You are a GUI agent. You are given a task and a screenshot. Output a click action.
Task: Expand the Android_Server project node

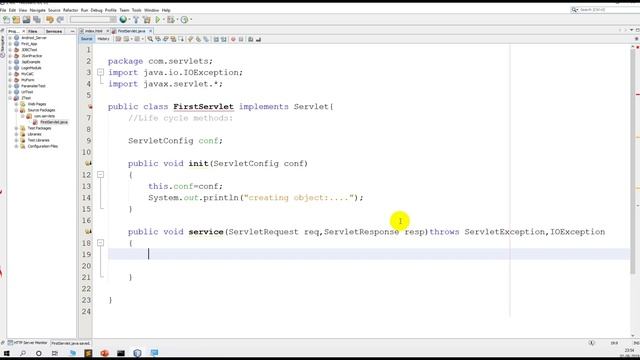pos(10,38)
